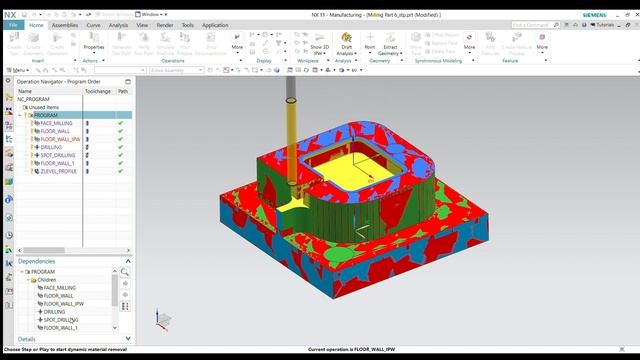Image resolution: width=640 pixels, height=360 pixels.
Task: Switch to the View tab
Action: click(x=142, y=25)
